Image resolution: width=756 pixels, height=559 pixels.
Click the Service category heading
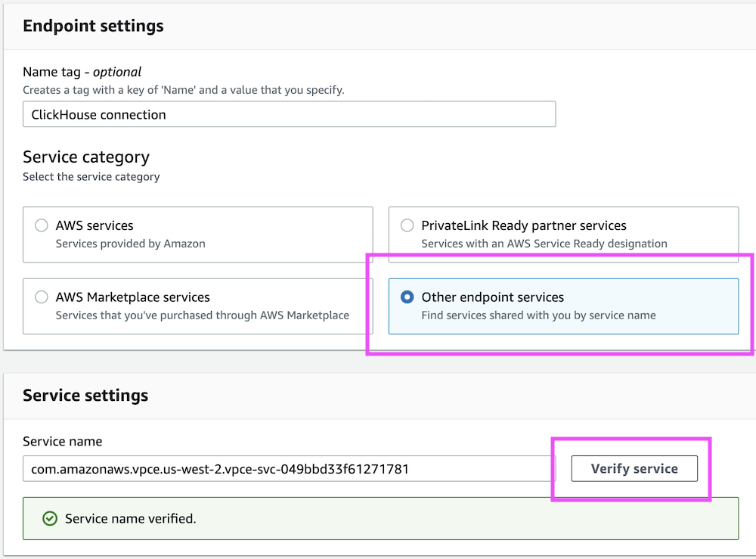87,157
